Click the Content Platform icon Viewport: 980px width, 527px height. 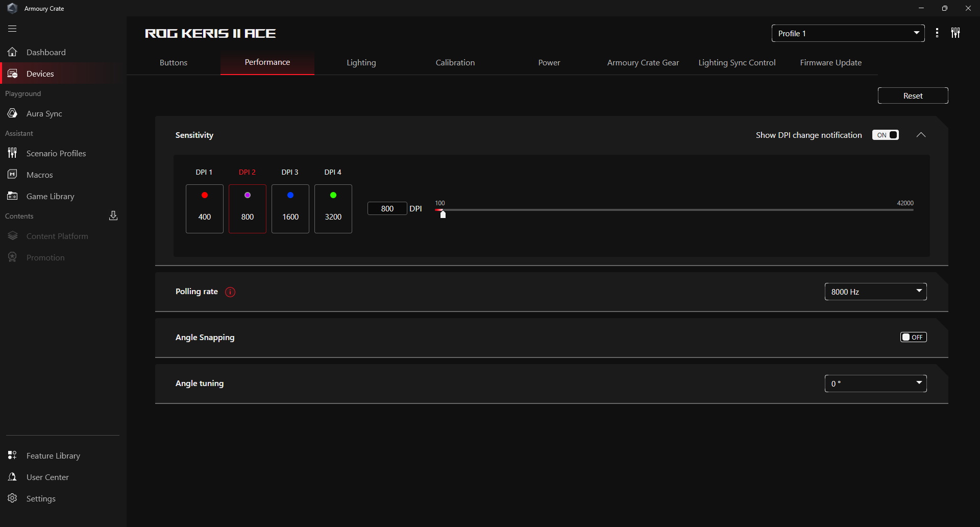coord(12,236)
